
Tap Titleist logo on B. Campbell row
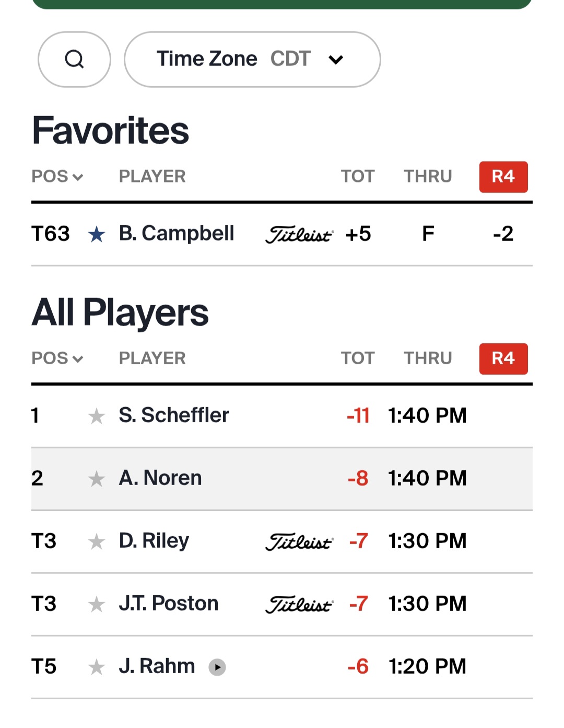(299, 235)
